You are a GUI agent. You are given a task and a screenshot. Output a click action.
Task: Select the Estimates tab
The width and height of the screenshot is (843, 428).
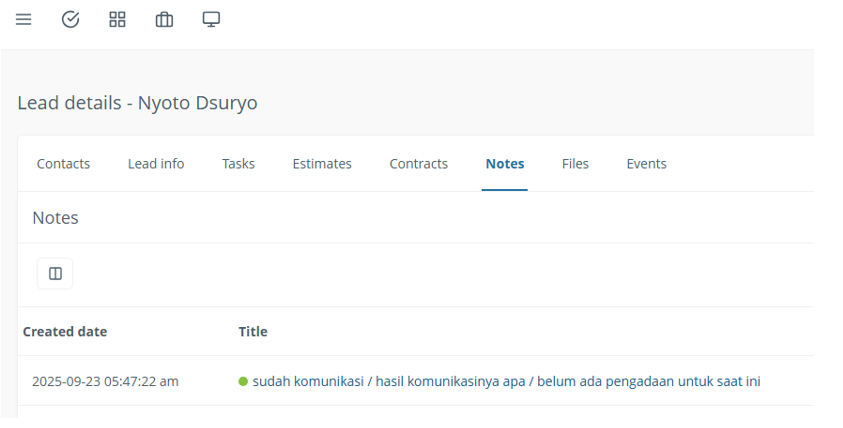click(322, 164)
